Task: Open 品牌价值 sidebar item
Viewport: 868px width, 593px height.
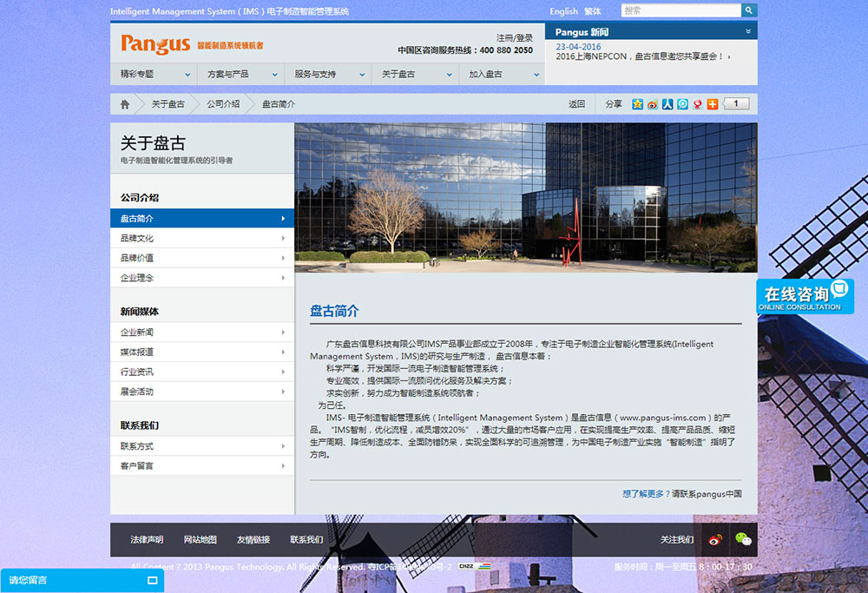Action: [x=202, y=258]
